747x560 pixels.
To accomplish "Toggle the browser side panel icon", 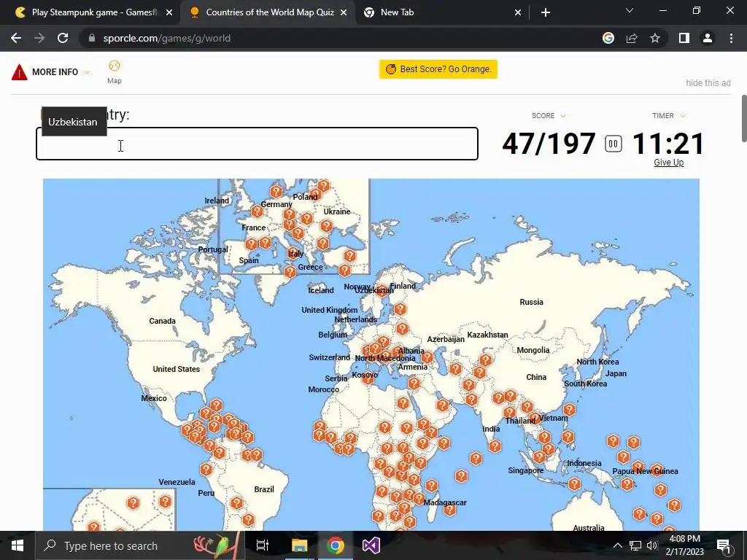I will click(x=684, y=38).
